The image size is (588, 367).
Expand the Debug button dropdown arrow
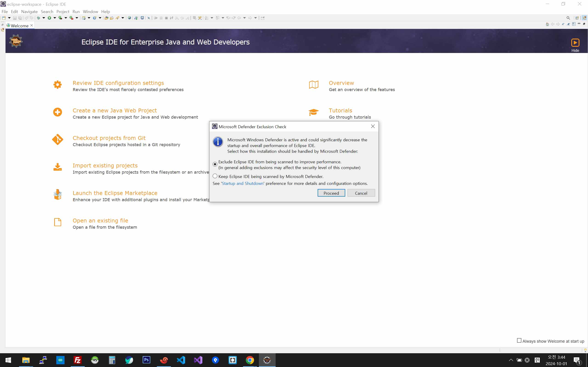pyautogui.click(x=44, y=18)
